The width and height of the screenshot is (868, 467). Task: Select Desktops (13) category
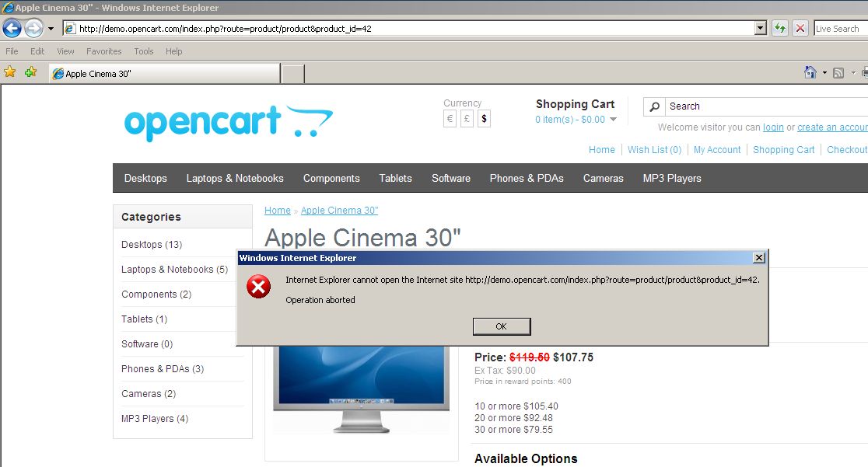pos(152,244)
